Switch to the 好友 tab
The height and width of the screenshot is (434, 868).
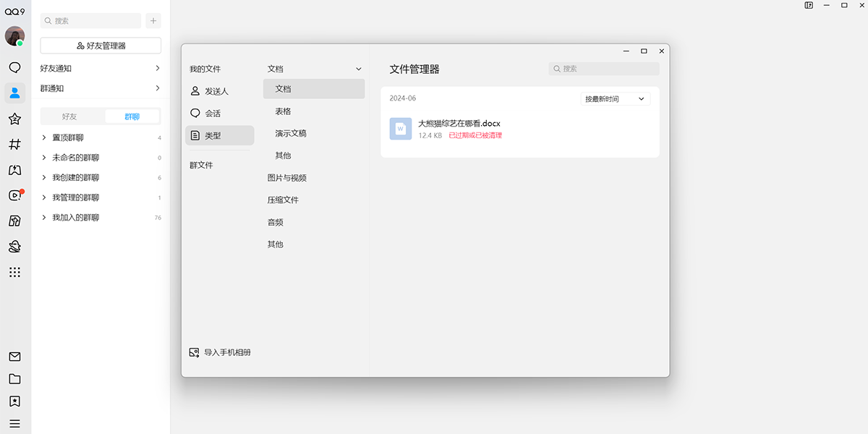point(71,115)
